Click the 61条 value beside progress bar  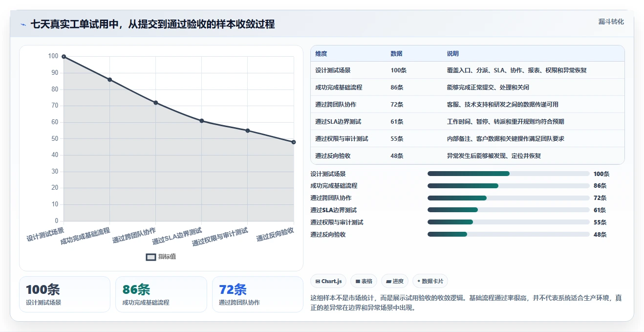600,210
